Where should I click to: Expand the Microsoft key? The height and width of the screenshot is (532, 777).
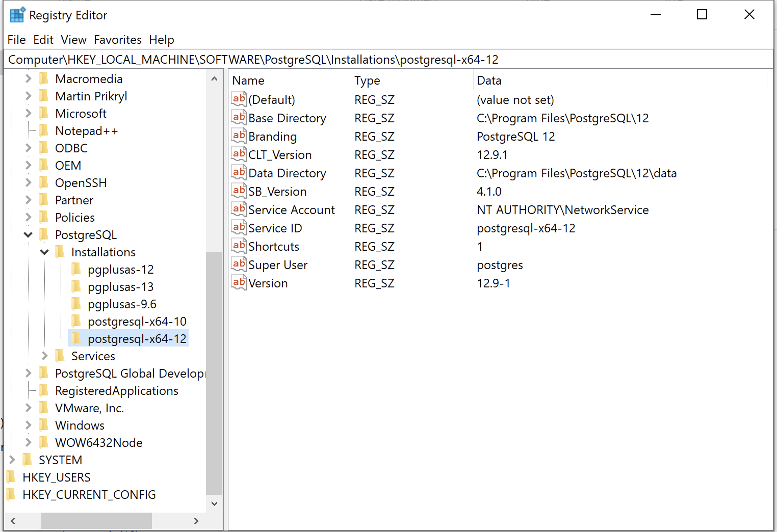tap(28, 114)
